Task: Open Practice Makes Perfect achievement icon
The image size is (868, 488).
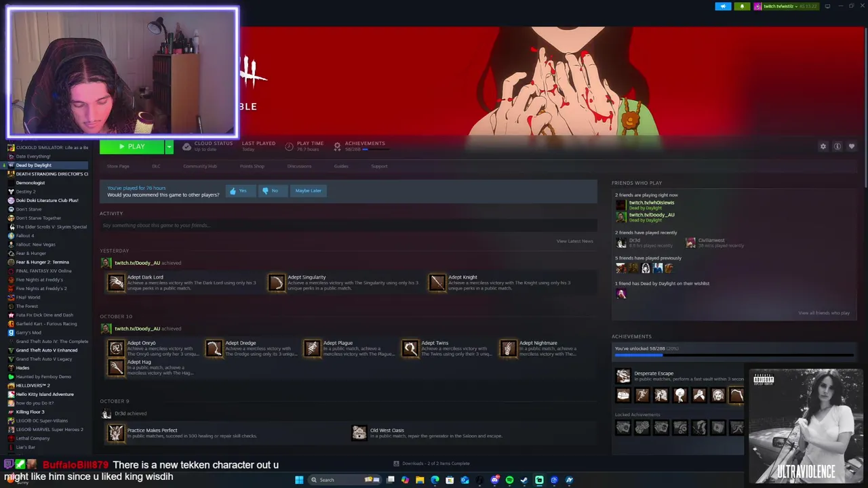Action: 116,432
